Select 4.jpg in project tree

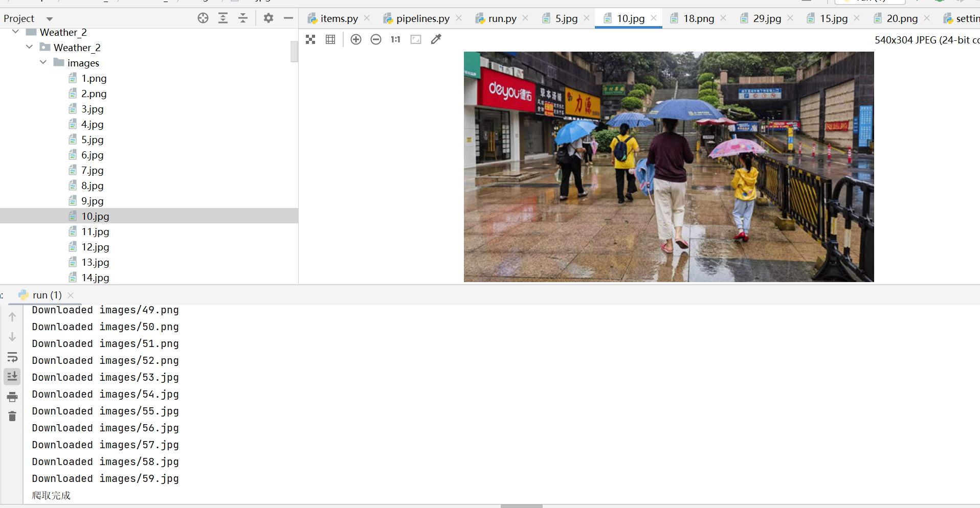pyautogui.click(x=93, y=124)
